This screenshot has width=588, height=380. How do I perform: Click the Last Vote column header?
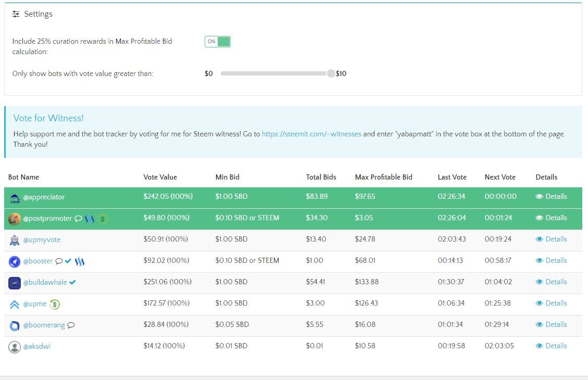point(452,178)
